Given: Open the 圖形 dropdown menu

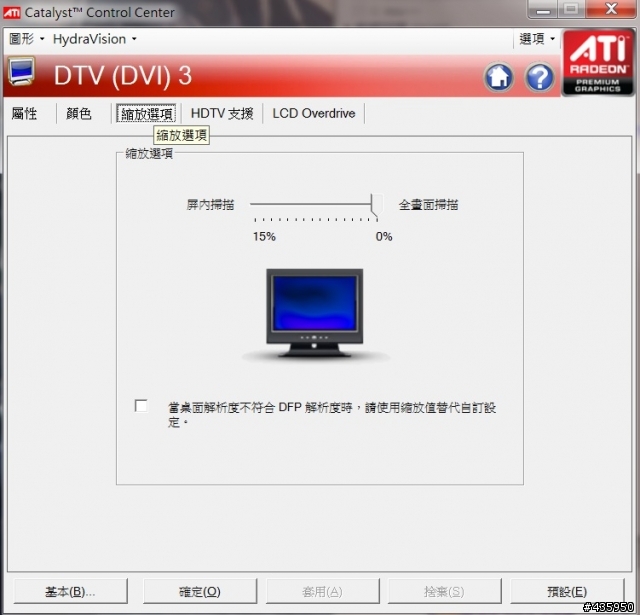Looking at the screenshot, I should coord(26,39).
